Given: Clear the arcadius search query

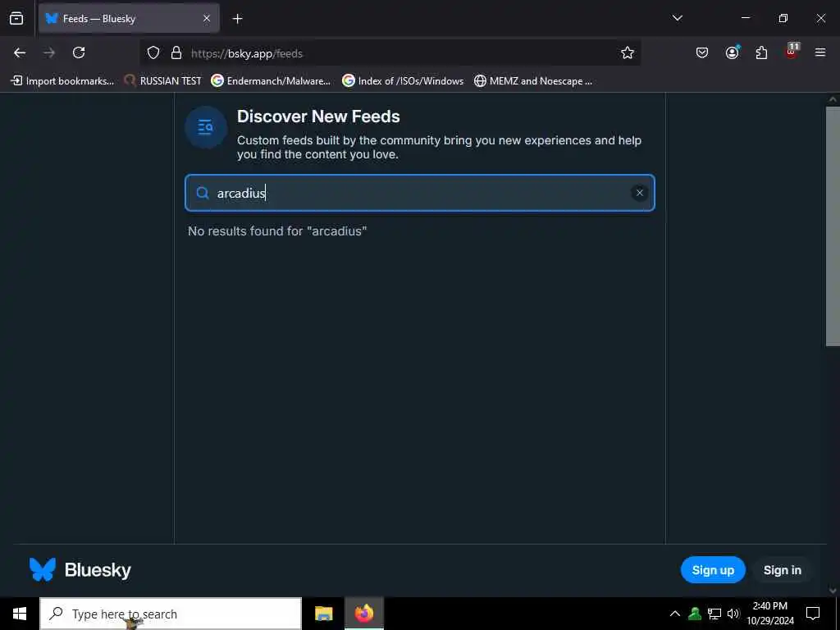Looking at the screenshot, I should coord(639,193).
